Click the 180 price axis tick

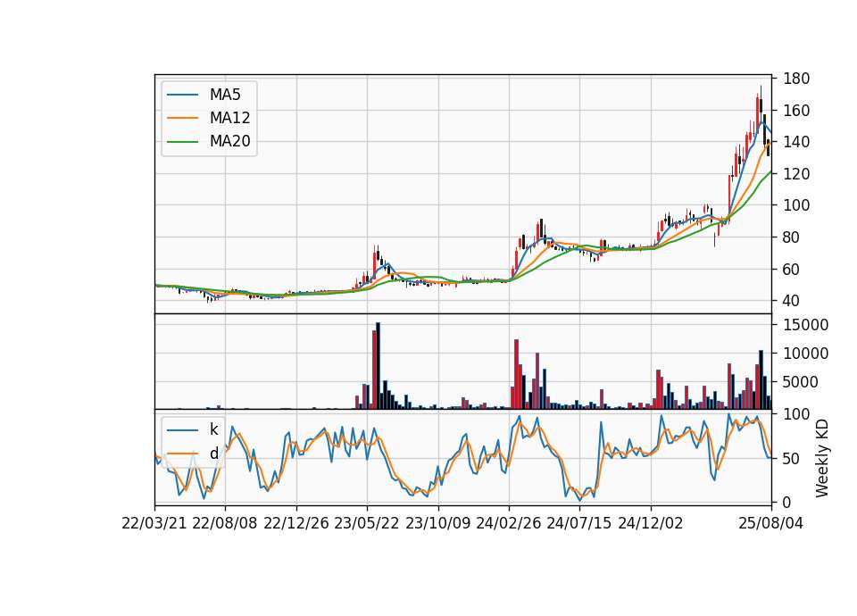[795, 79]
